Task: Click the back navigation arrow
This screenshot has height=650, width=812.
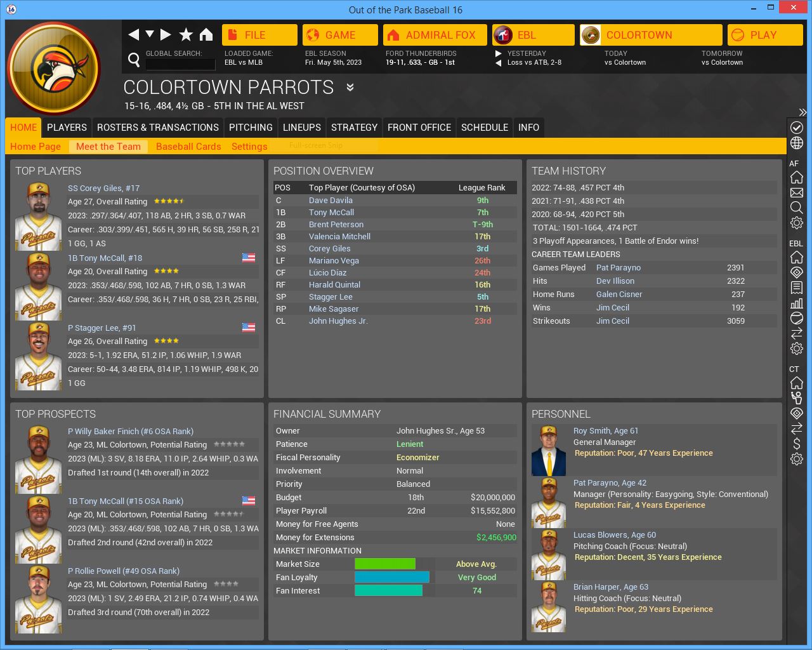Action: point(133,35)
